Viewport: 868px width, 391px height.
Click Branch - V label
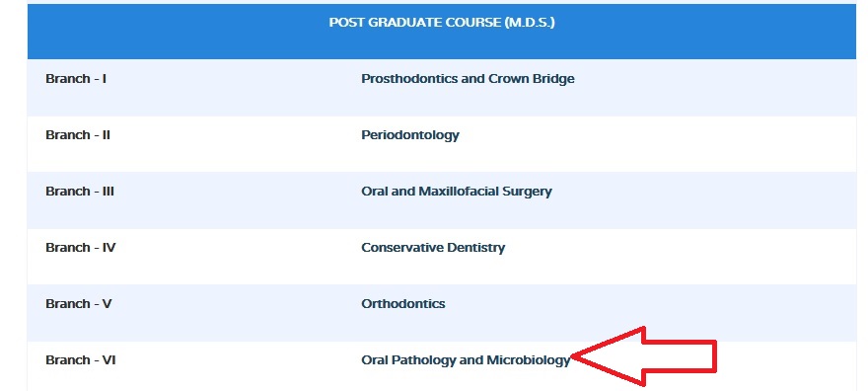pos(79,304)
